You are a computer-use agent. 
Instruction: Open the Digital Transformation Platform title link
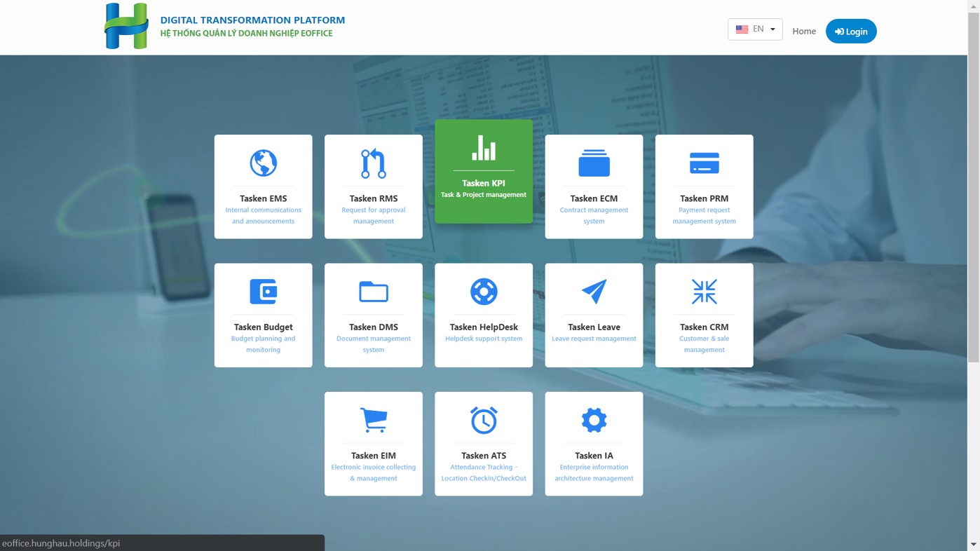point(252,20)
